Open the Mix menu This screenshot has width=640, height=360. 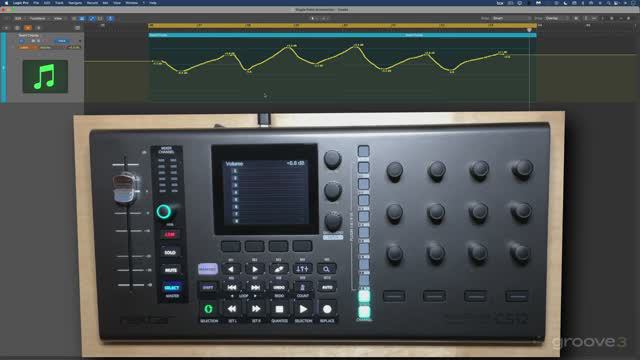click(x=105, y=2)
